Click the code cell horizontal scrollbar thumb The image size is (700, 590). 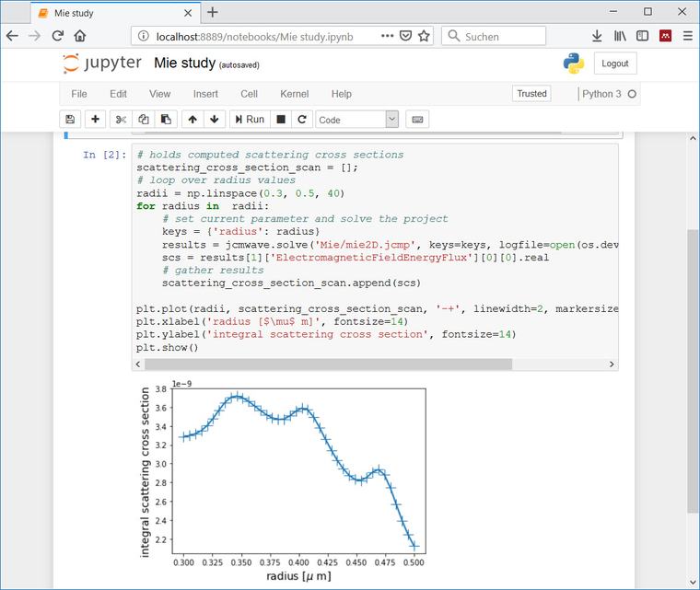pyautogui.click(x=328, y=364)
